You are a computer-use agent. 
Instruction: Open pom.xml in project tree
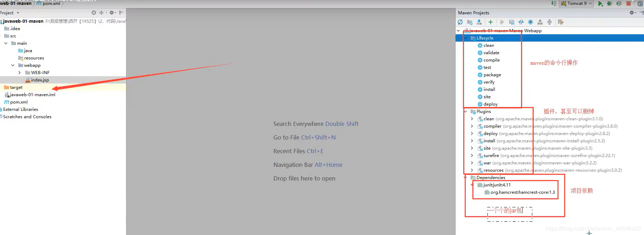click(x=16, y=102)
